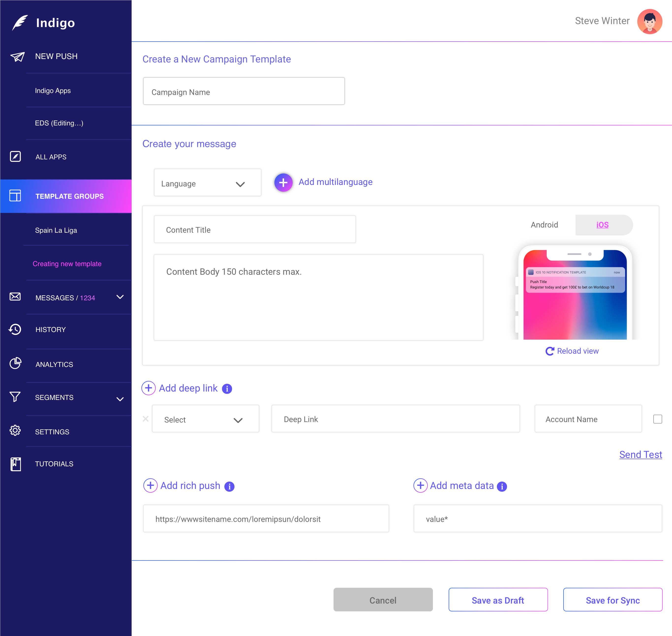This screenshot has height=636, width=672.
Task: Open the deep link Select dropdown
Action: pyautogui.click(x=205, y=419)
